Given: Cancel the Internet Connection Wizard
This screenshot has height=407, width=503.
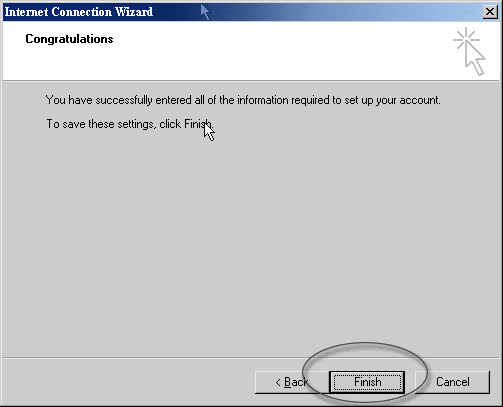Looking at the screenshot, I should [x=453, y=382].
